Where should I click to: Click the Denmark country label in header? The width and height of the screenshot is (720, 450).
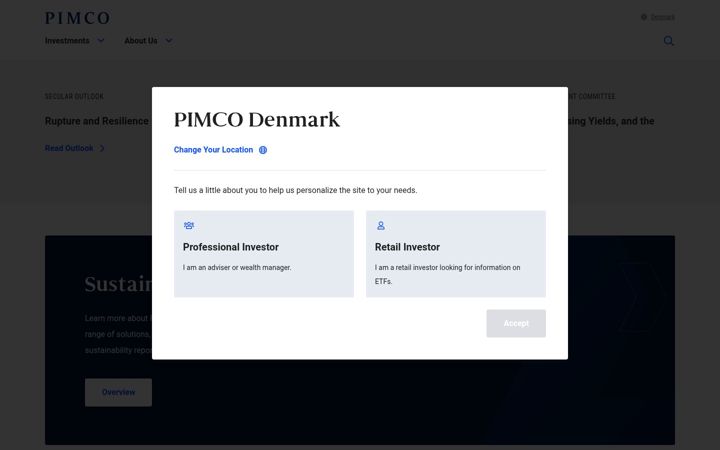pos(662,17)
